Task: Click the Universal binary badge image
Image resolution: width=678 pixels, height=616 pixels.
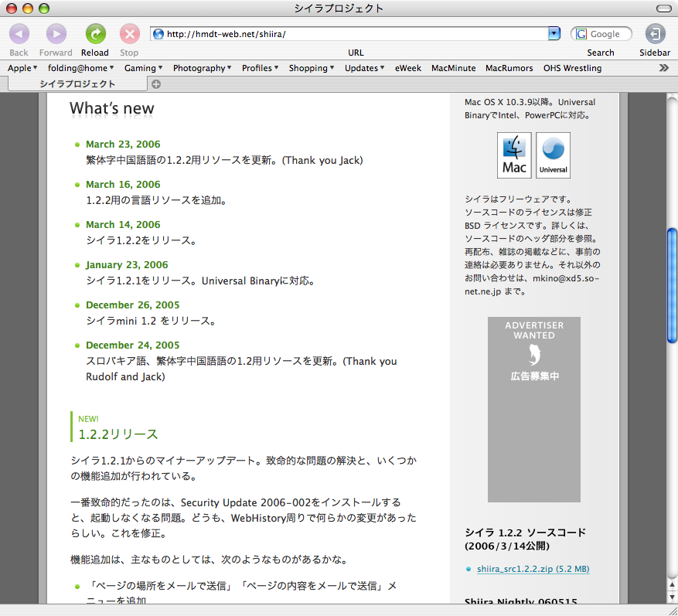Action: pos(553,155)
